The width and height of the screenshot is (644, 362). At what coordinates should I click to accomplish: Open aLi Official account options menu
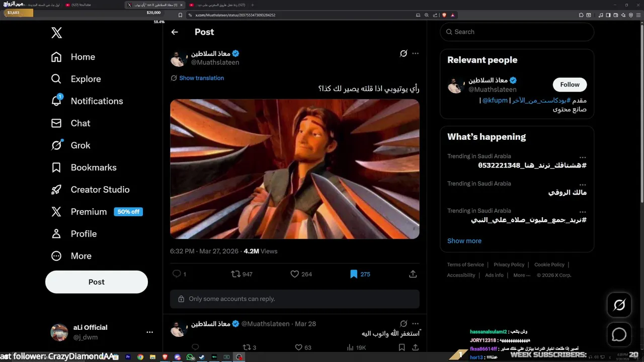(x=149, y=332)
